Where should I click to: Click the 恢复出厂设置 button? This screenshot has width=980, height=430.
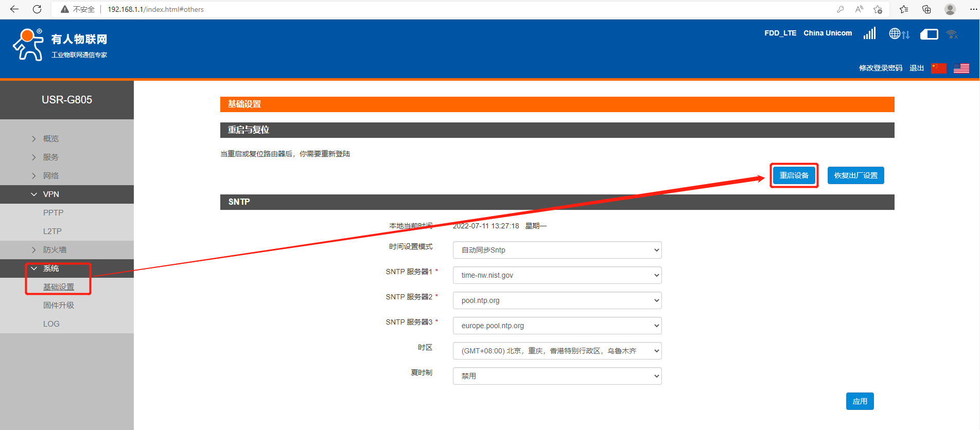(855, 175)
